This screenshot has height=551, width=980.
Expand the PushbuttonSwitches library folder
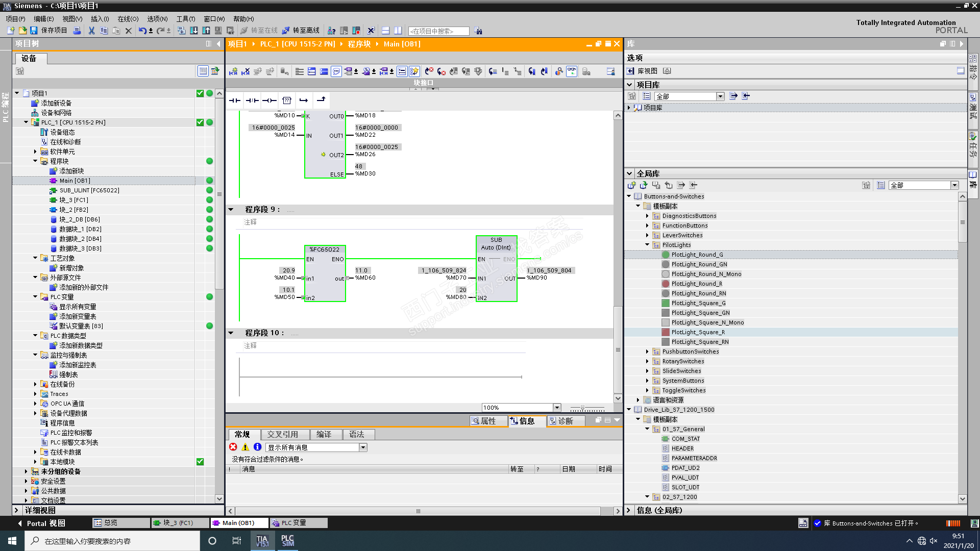point(647,352)
